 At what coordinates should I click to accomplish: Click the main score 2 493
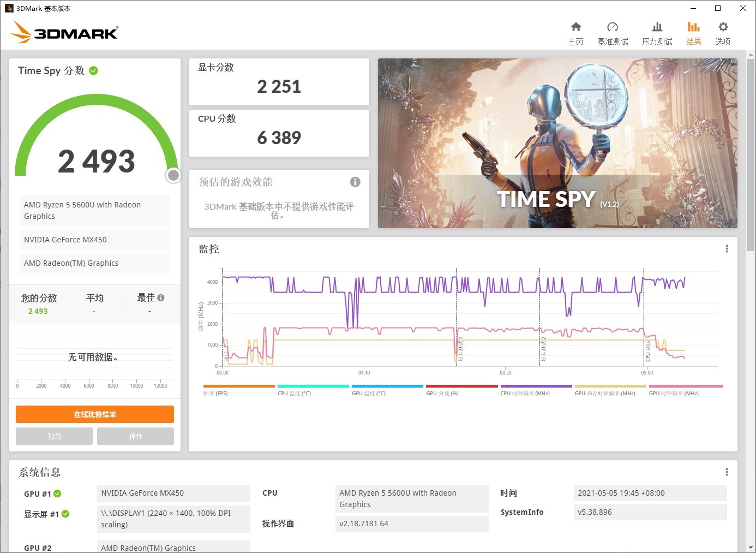coord(97,161)
